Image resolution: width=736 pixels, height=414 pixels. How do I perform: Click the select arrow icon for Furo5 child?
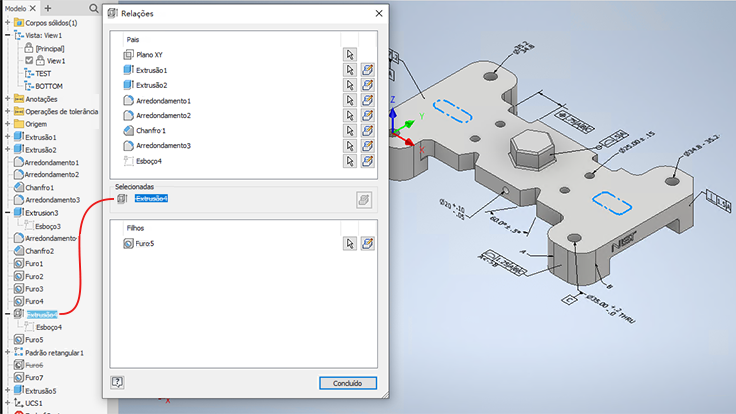tap(350, 244)
